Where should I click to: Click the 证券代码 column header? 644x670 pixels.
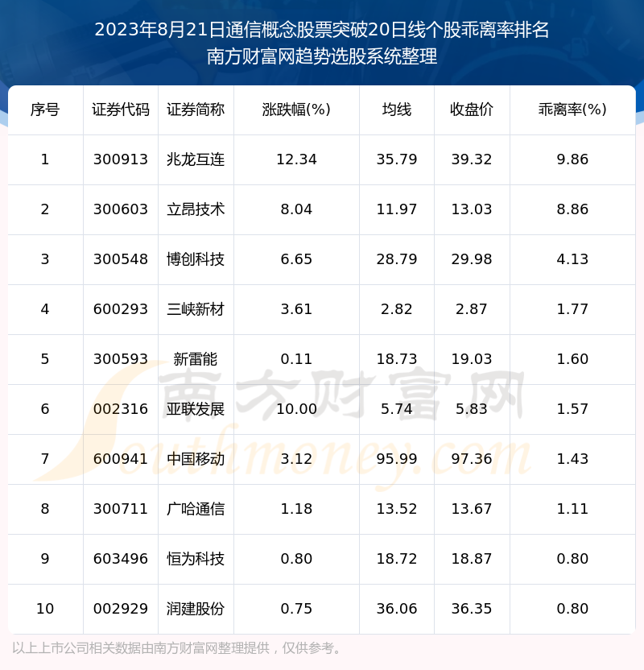[121, 110]
